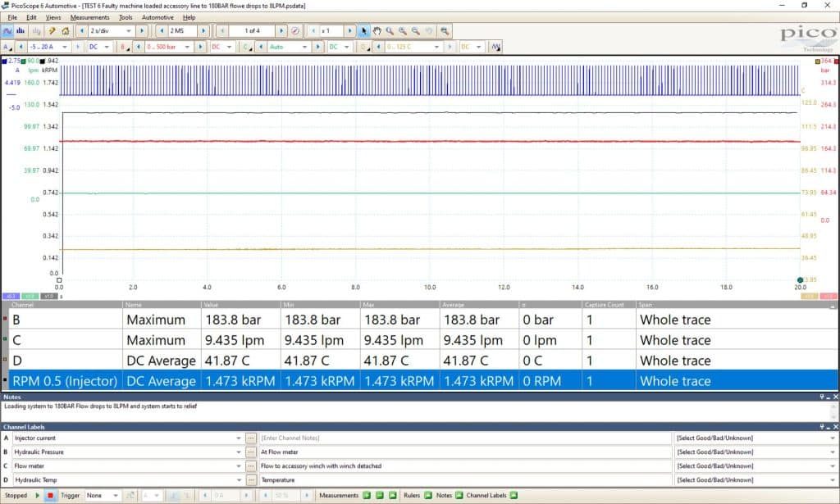Open the Automotive menu
This screenshot has height=504, width=840.
157,17
